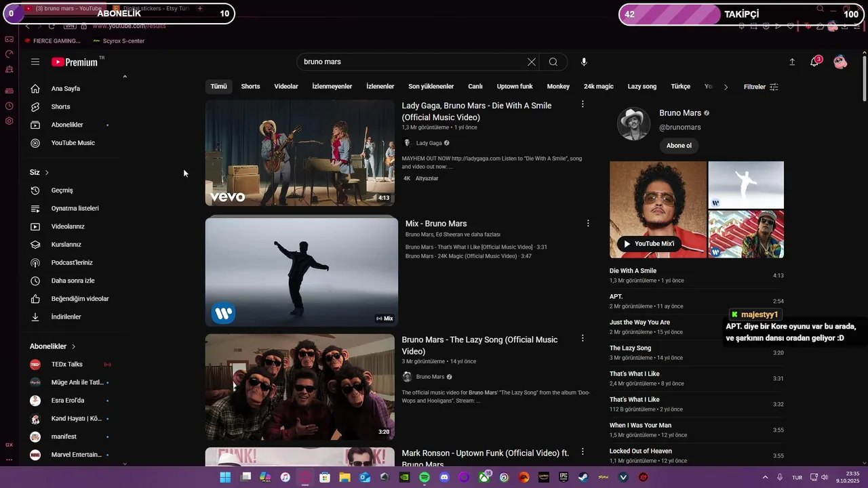Open the YouTube hamburger guide menu
The width and height of the screenshot is (868, 488).
tap(35, 62)
